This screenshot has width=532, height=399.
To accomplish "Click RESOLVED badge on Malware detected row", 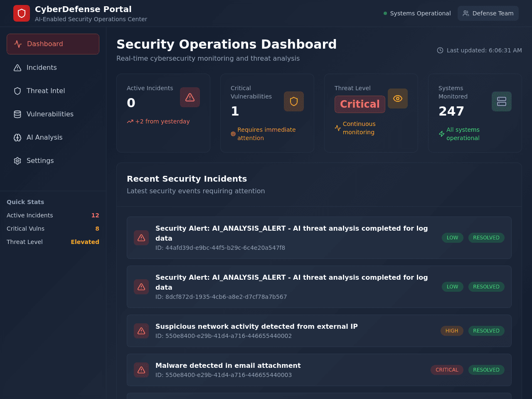I will click(486, 370).
